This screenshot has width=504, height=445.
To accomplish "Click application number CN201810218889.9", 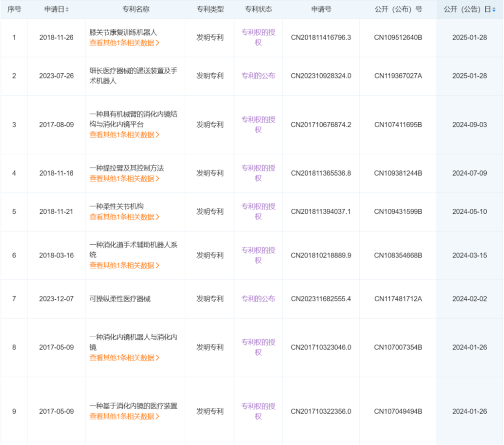I will click(321, 255).
